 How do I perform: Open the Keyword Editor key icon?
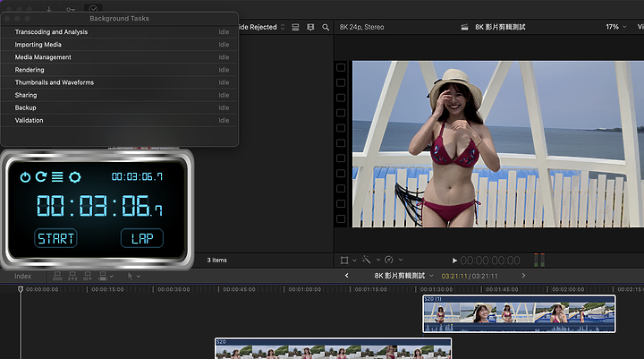71,9
